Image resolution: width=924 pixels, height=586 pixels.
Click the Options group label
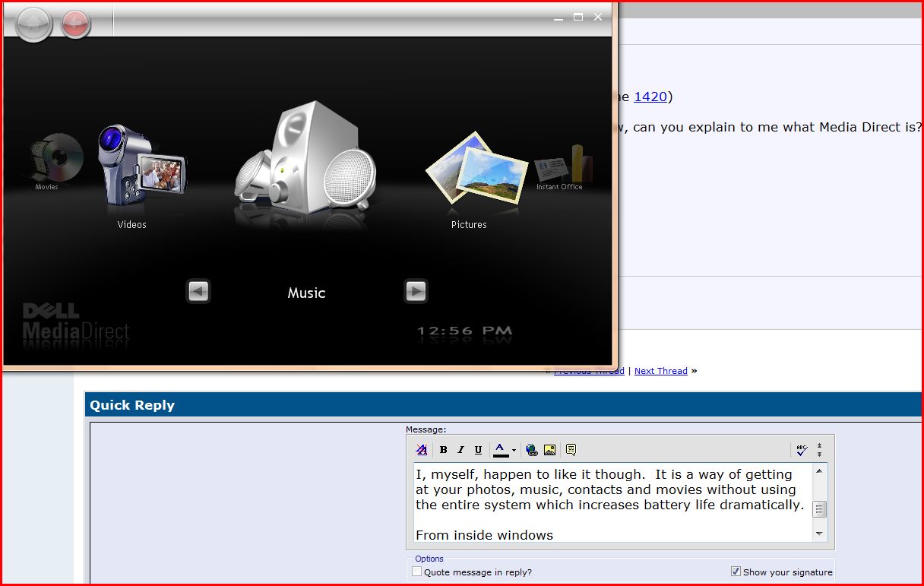[x=429, y=559]
